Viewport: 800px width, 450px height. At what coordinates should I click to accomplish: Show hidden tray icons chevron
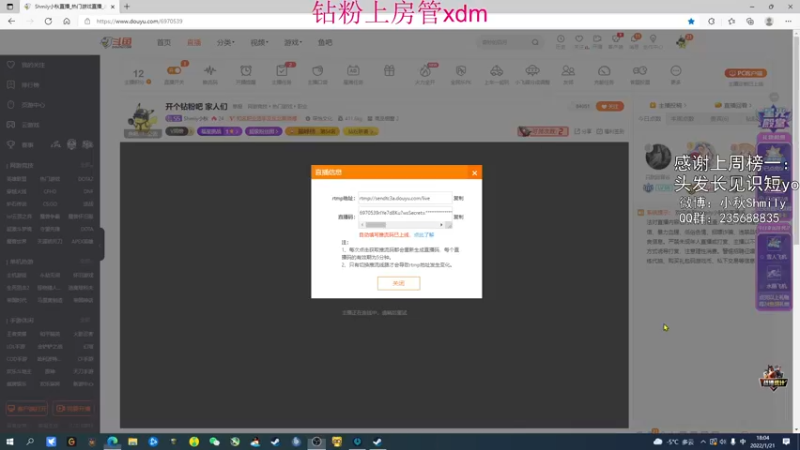(x=703, y=442)
